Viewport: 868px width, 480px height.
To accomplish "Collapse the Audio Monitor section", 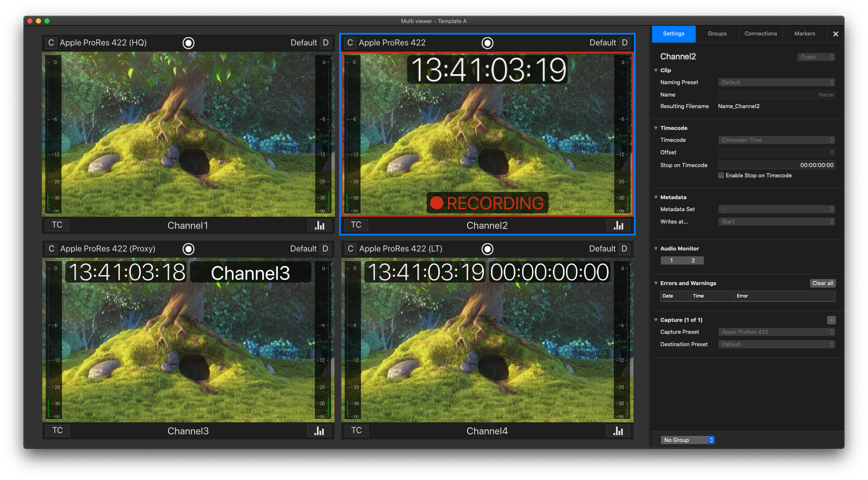I will [x=656, y=248].
